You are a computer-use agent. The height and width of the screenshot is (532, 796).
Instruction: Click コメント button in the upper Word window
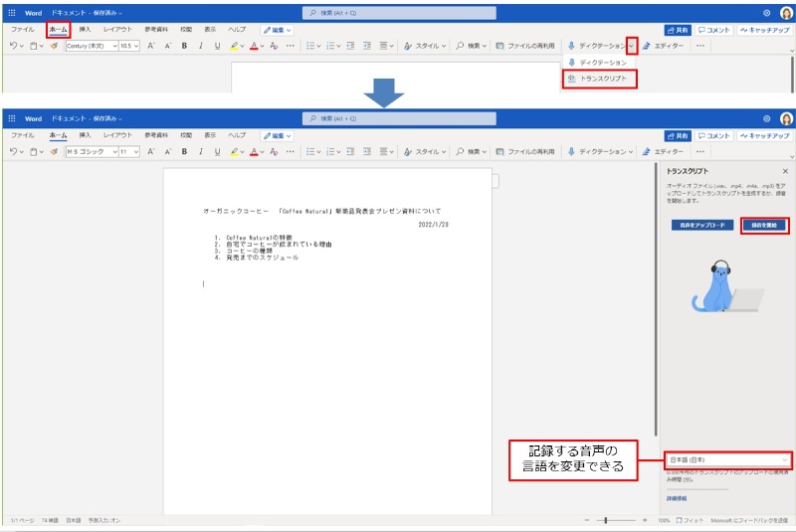(713, 30)
